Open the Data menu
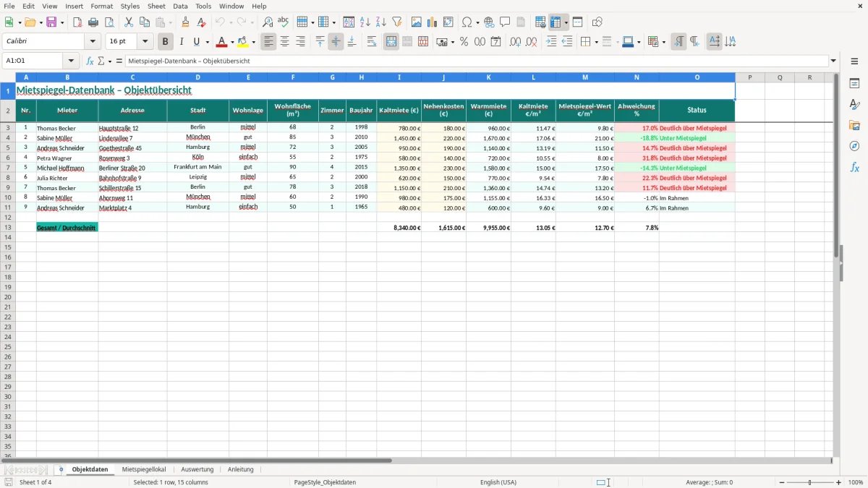Image resolution: width=868 pixels, height=488 pixels. (x=180, y=6)
